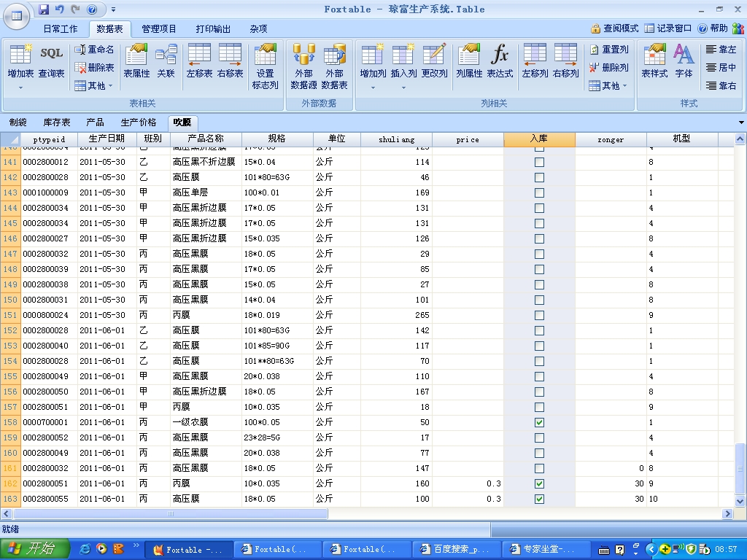The width and height of the screenshot is (747, 560).
Task: Click 右移列 move column right
Action: pos(565,61)
